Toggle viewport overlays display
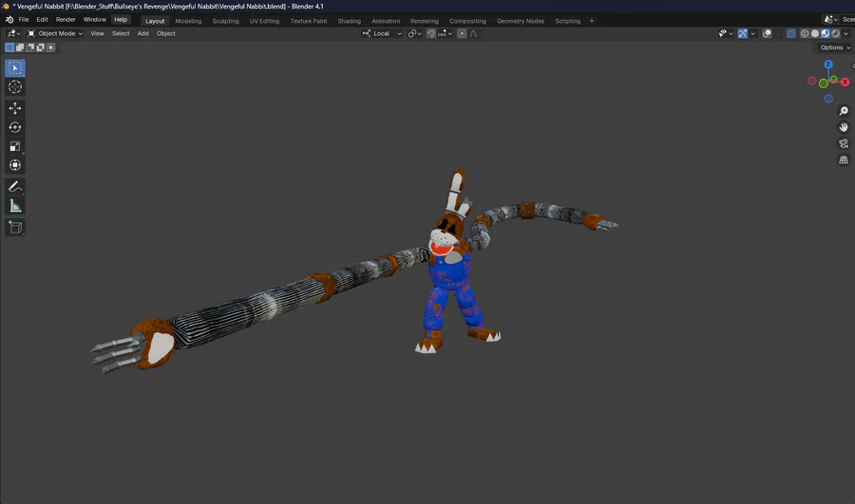The width and height of the screenshot is (855, 504). [x=767, y=33]
